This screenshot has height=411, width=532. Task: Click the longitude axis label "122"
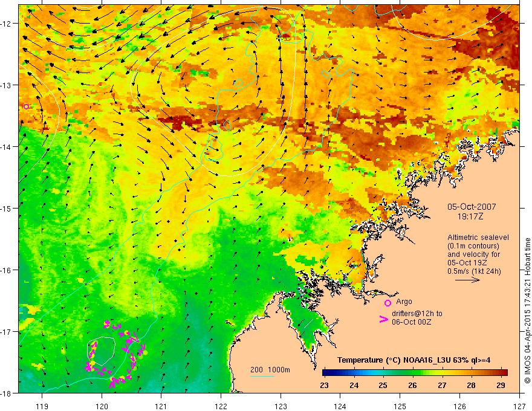coord(221,406)
